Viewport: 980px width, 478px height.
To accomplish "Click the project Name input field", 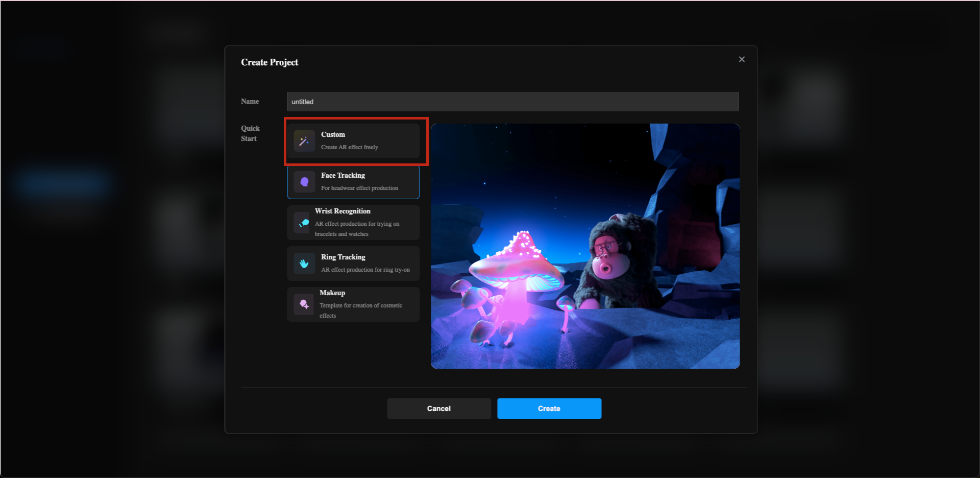I will tap(512, 102).
